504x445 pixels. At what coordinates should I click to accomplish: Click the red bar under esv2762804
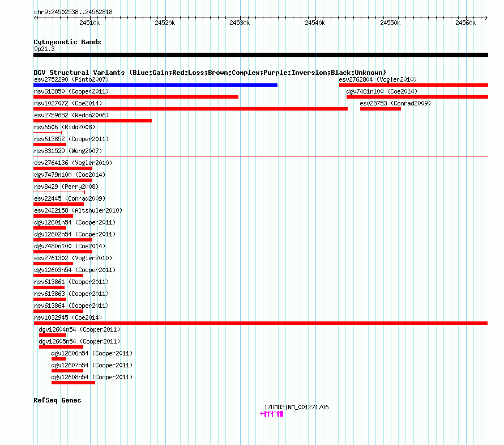(414, 85)
